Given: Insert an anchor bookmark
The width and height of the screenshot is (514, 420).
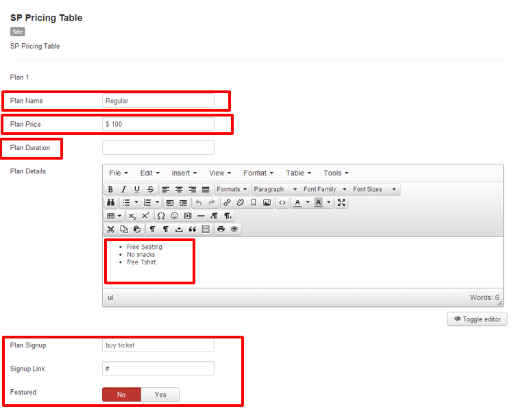Looking at the screenshot, I should click(254, 203).
